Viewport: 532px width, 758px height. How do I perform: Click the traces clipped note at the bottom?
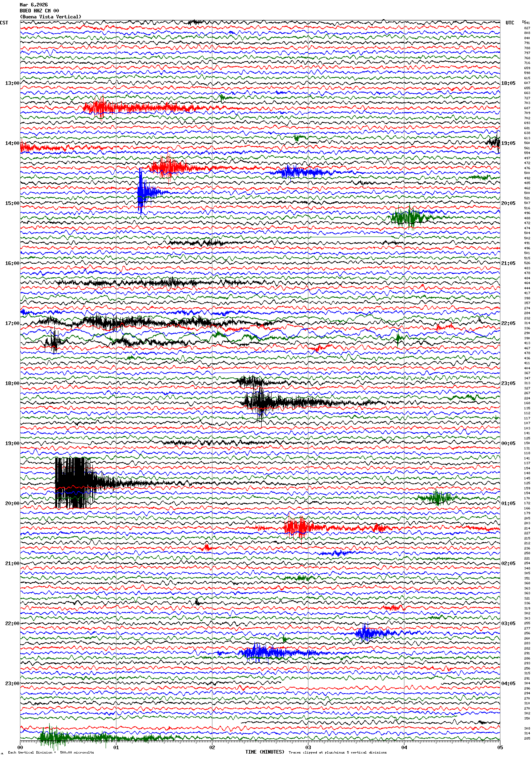(338, 752)
